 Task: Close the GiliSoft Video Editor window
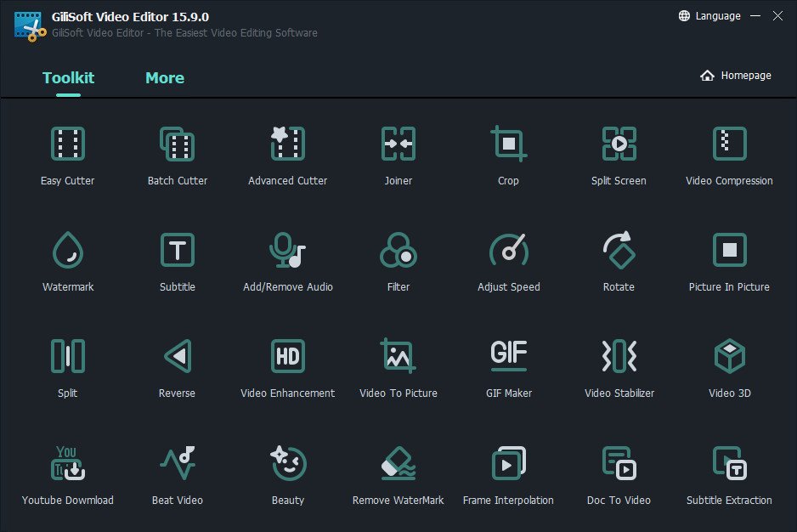(777, 16)
